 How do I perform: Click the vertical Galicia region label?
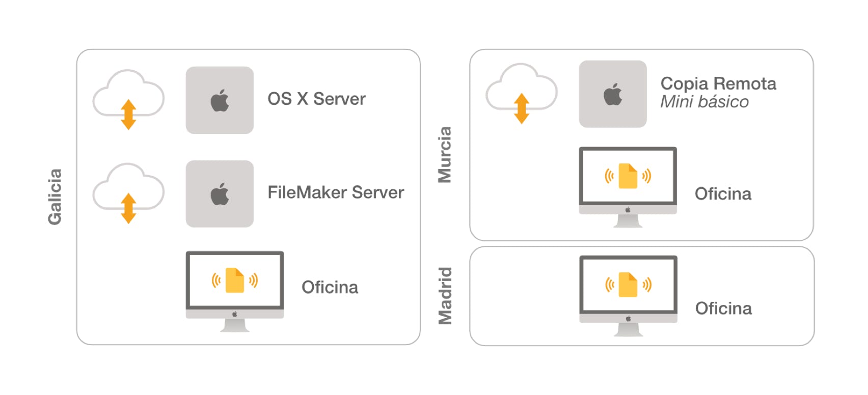(55, 196)
